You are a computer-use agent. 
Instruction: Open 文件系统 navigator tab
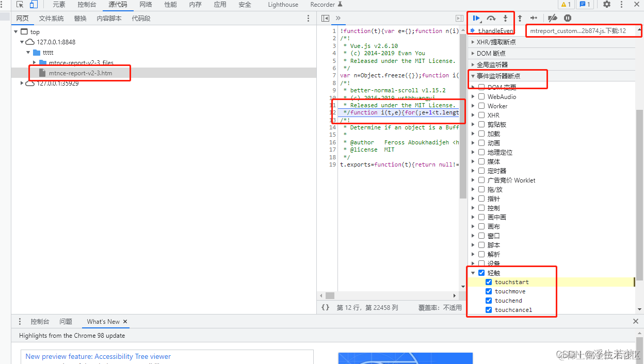pyautogui.click(x=52, y=18)
